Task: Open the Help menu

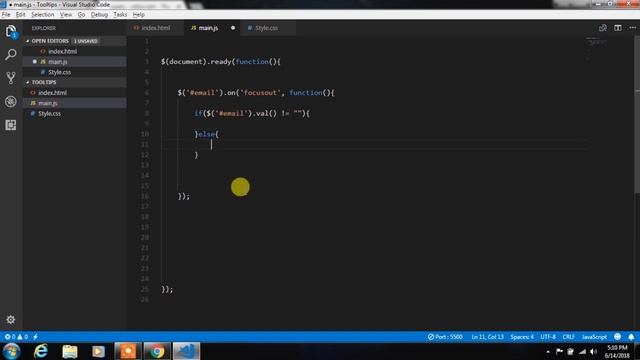Action: click(x=139, y=14)
